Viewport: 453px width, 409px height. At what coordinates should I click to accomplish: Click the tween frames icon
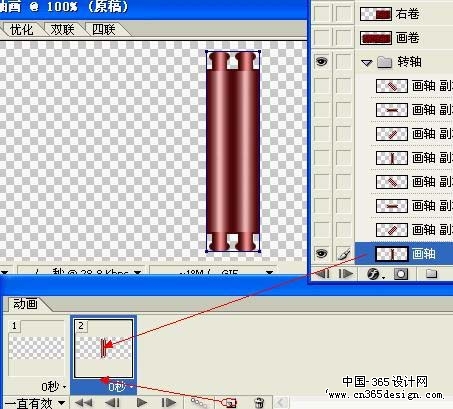(x=199, y=403)
